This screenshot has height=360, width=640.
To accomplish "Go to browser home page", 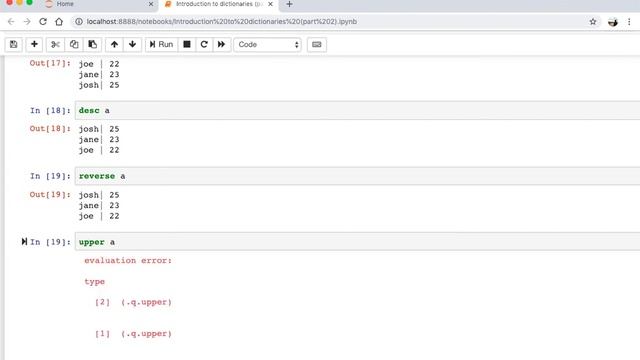I will tap(59, 22).
